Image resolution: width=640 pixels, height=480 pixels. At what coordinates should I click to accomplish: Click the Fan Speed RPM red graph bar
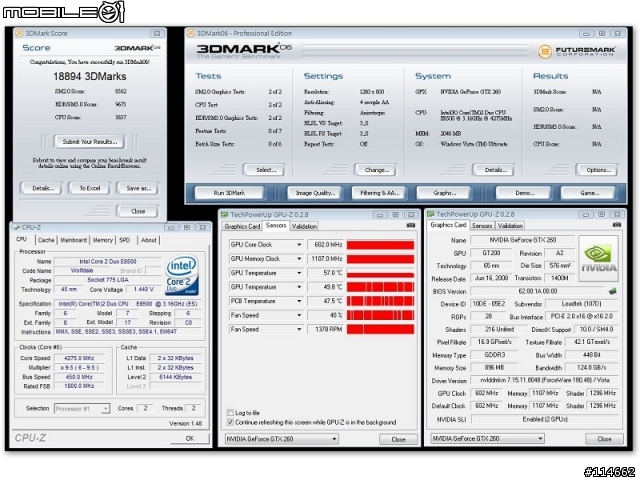(x=380, y=329)
